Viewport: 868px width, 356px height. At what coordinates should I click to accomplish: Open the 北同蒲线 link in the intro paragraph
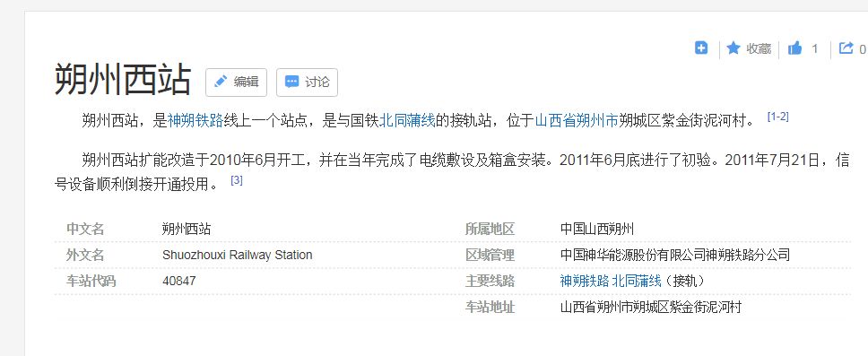407,120
